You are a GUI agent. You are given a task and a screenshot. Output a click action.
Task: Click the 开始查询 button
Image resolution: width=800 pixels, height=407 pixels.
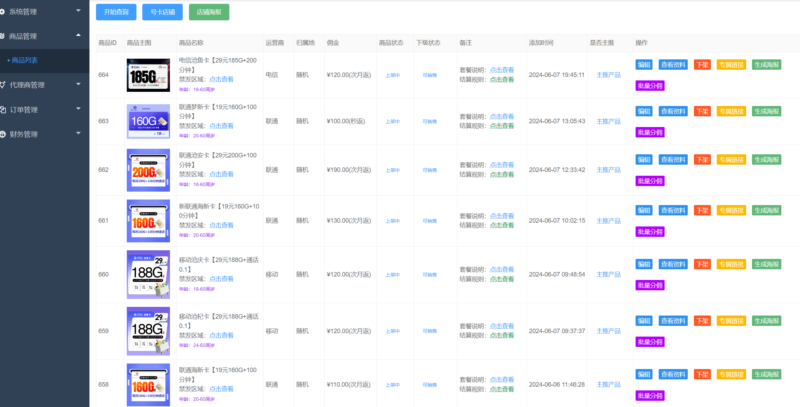pos(116,12)
